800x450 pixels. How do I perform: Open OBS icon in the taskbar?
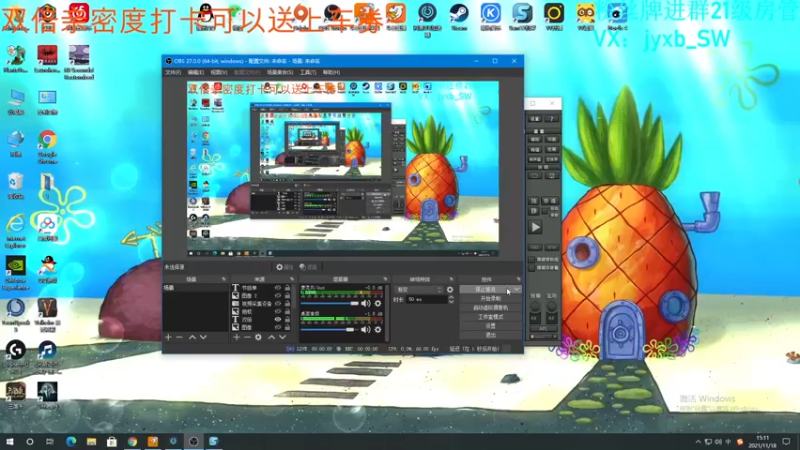coord(193,441)
